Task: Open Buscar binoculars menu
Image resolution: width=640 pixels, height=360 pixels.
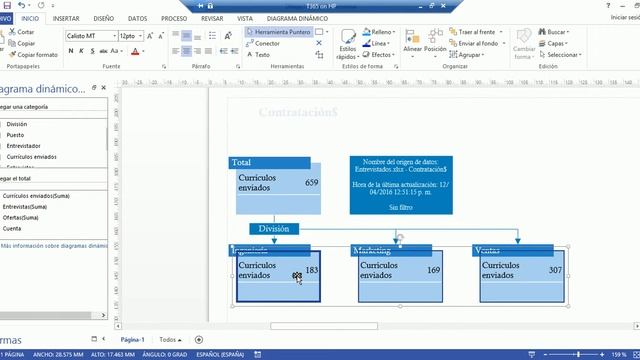Action: pyautogui.click(x=553, y=32)
